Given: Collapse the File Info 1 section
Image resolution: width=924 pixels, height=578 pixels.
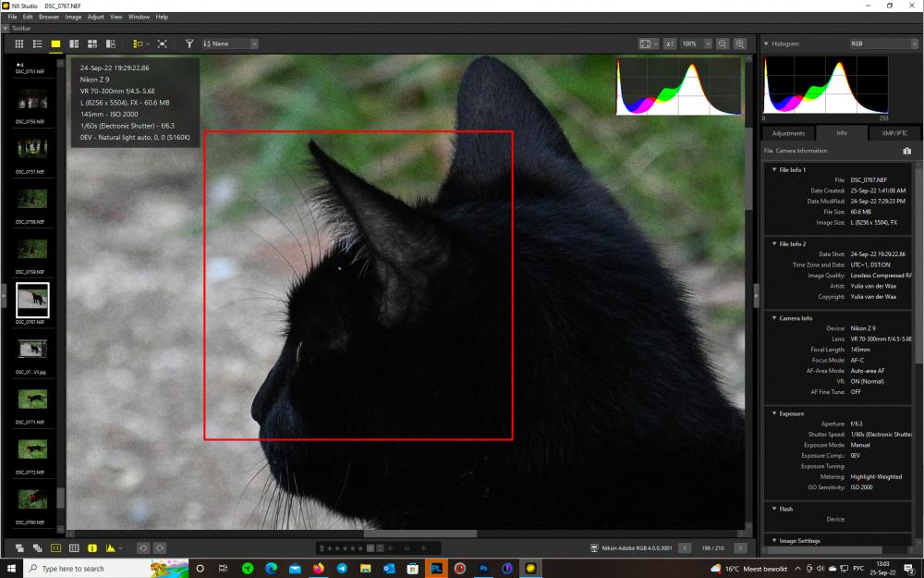Looking at the screenshot, I should point(774,169).
